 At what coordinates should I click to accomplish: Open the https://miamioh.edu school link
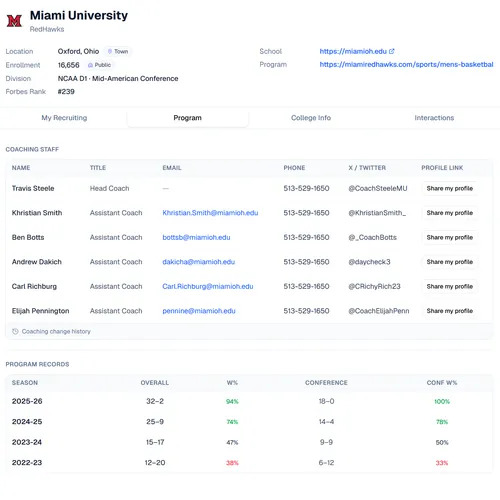click(353, 51)
